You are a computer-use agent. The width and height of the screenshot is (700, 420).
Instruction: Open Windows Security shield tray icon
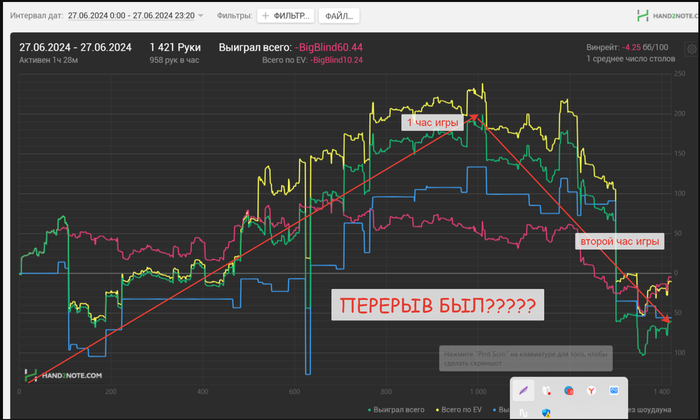(546, 413)
